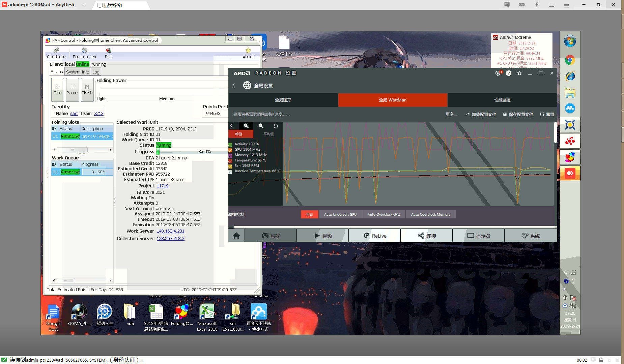Click 重置 reset button in WattMan

(547, 114)
